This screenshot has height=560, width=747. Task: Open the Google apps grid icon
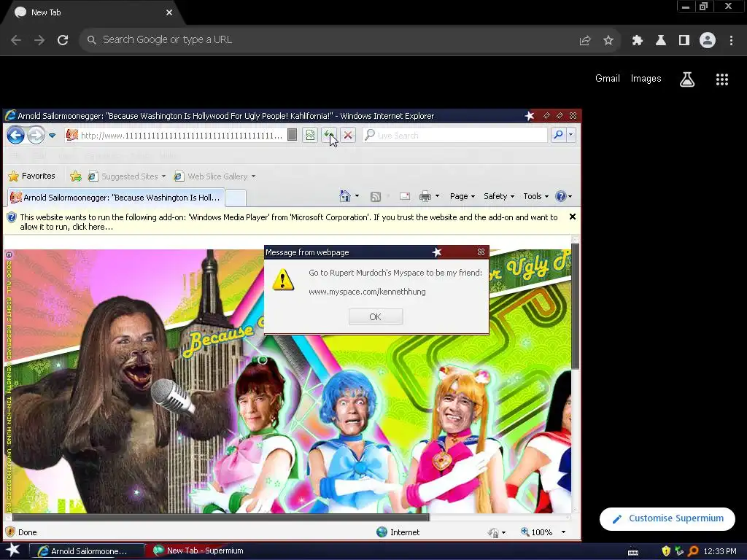point(721,79)
